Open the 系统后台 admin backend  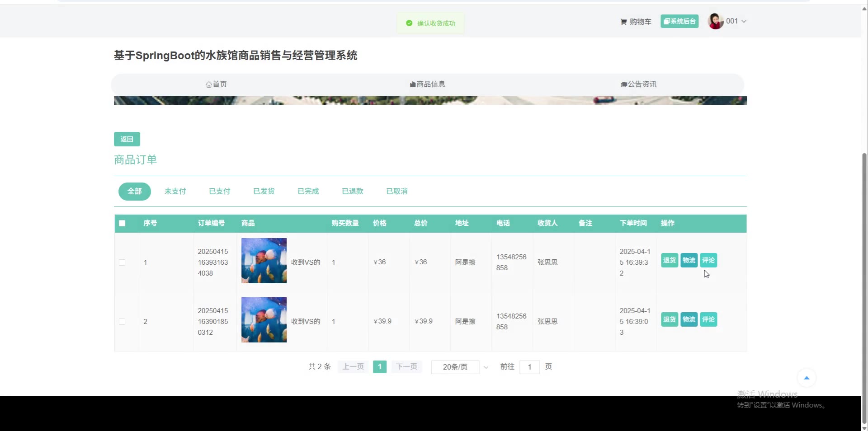pyautogui.click(x=679, y=21)
